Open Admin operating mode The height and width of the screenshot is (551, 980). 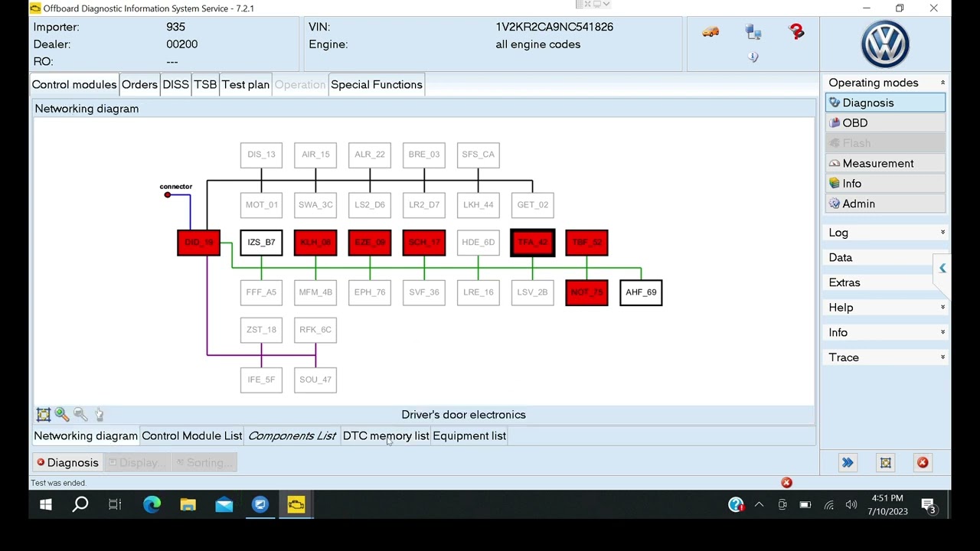tap(886, 204)
